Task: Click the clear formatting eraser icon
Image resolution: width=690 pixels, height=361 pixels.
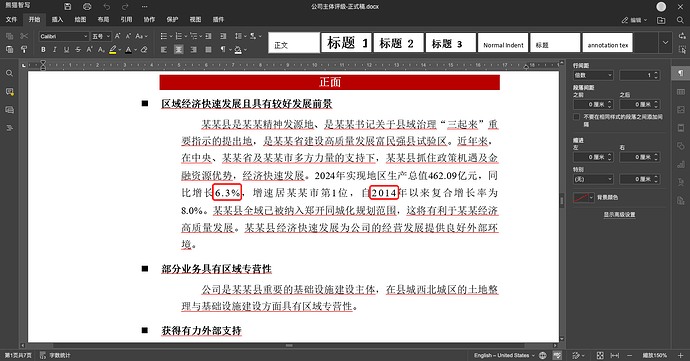Action: [x=144, y=50]
